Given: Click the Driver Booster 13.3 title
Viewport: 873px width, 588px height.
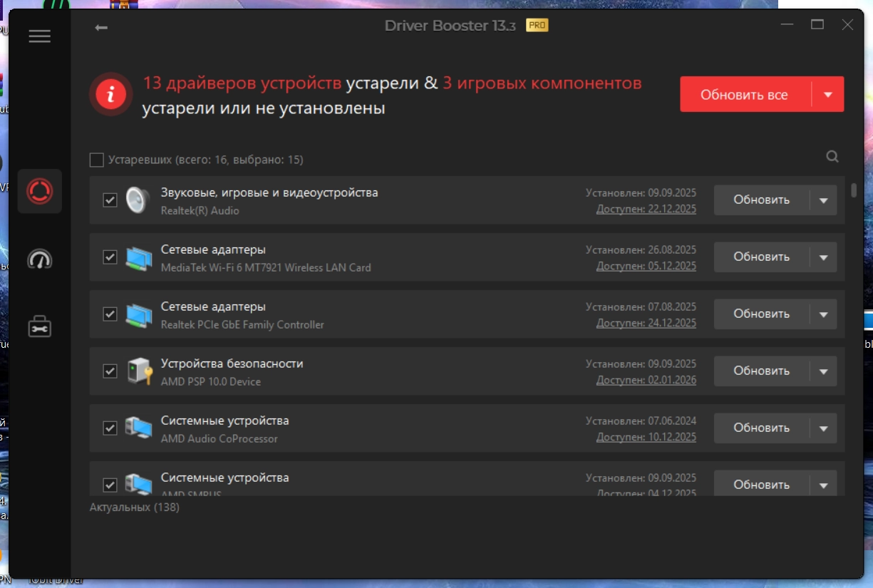Looking at the screenshot, I should (450, 26).
